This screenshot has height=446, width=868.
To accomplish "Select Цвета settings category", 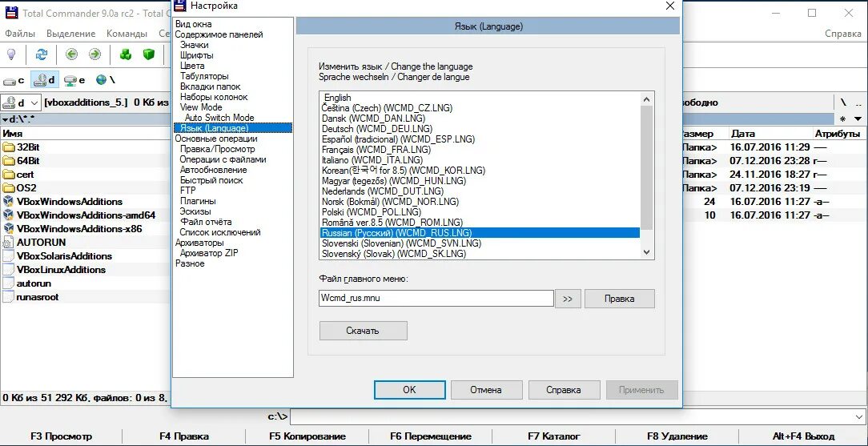I will tap(192, 66).
